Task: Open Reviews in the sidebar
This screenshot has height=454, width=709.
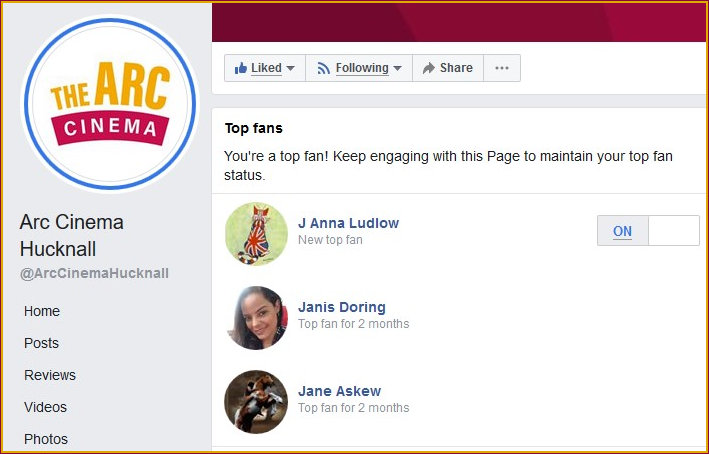Action: [50, 375]
